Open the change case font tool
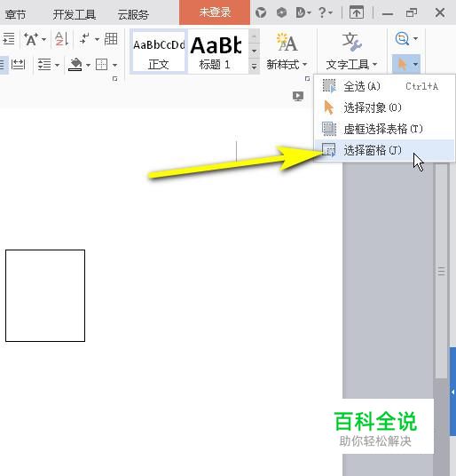The image size is (456, 476). point(31,39)
